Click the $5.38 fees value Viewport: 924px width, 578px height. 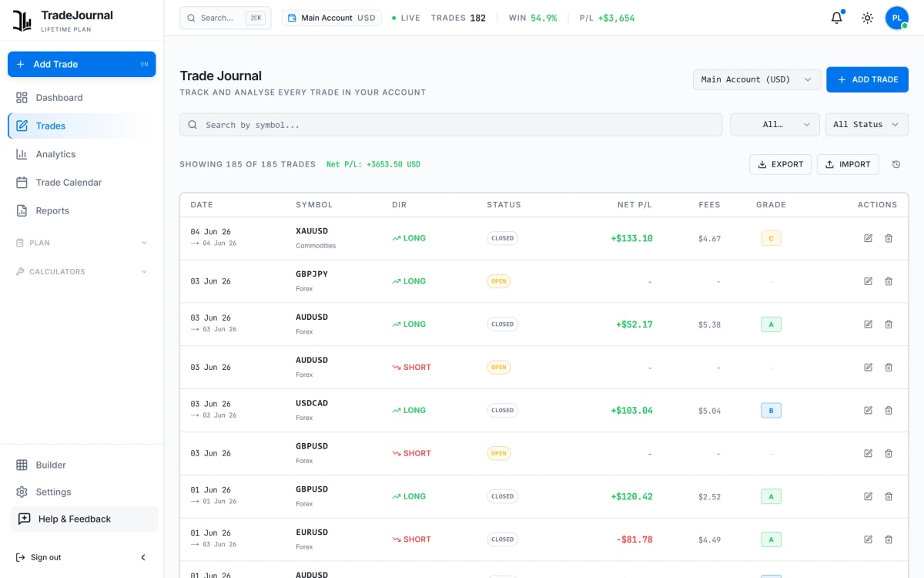click(709, 325)
